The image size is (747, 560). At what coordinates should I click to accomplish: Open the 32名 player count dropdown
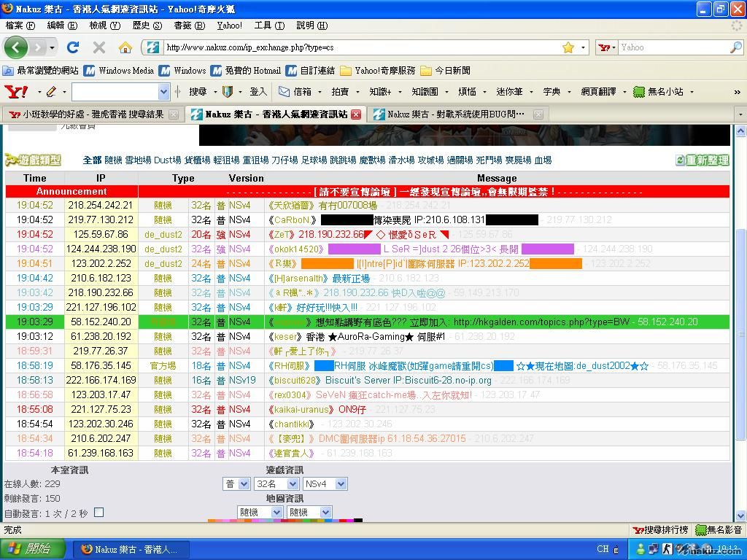(x=276, y=483)
